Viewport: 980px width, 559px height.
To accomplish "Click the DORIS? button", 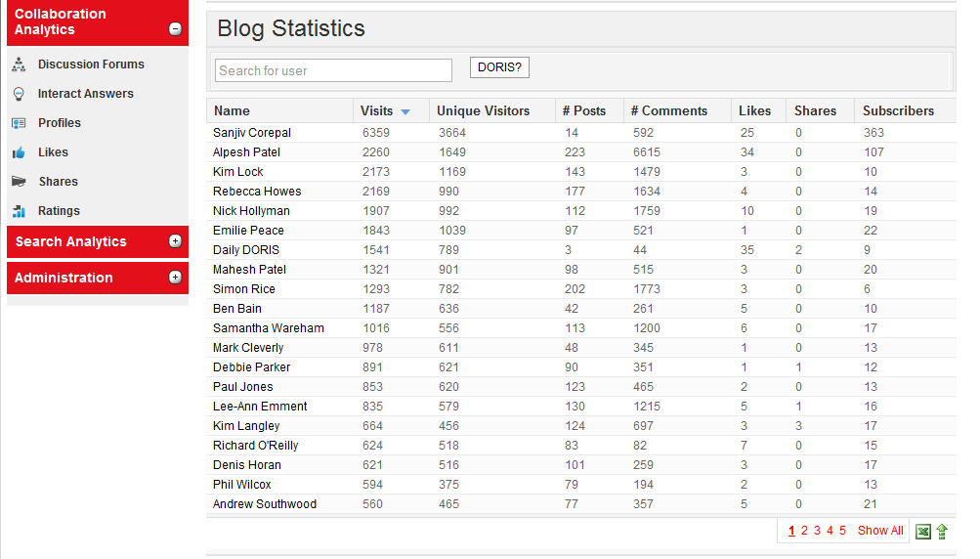I will click(499, 67).
